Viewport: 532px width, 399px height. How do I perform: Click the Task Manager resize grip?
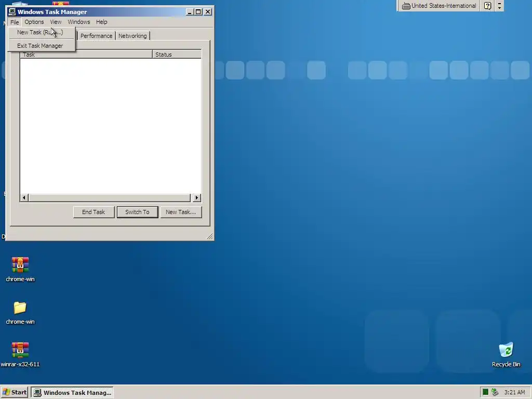point(210,236)
